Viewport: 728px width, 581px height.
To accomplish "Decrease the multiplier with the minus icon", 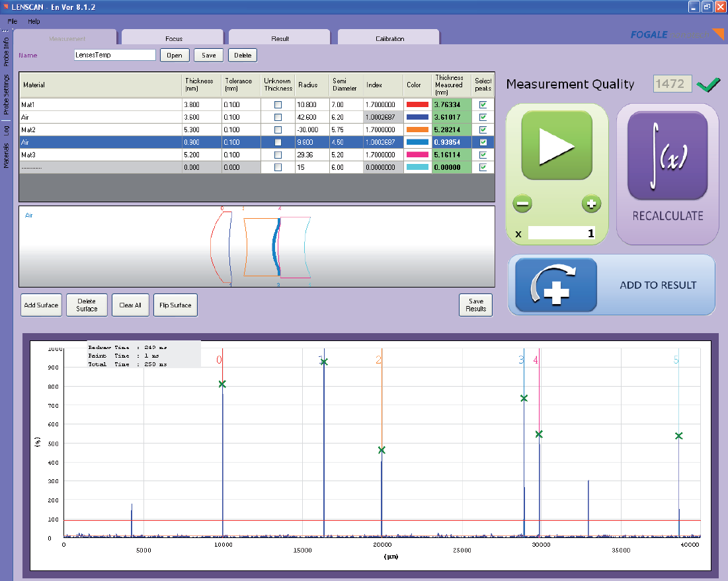I will (x=522, y=204).
